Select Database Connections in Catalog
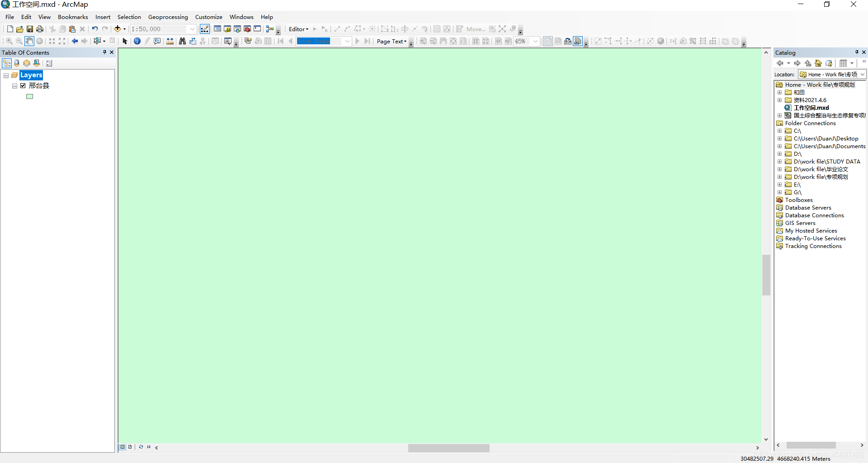Image resolution: width=868 pixels, height=463 pixels. coord(814,215)
